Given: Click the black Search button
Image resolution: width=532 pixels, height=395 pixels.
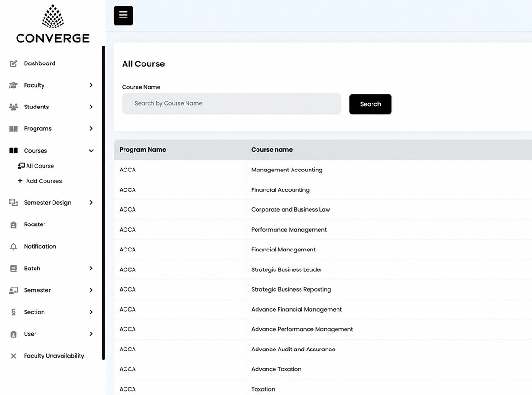Looking at the screenshot, I should (x=370, y=104).
